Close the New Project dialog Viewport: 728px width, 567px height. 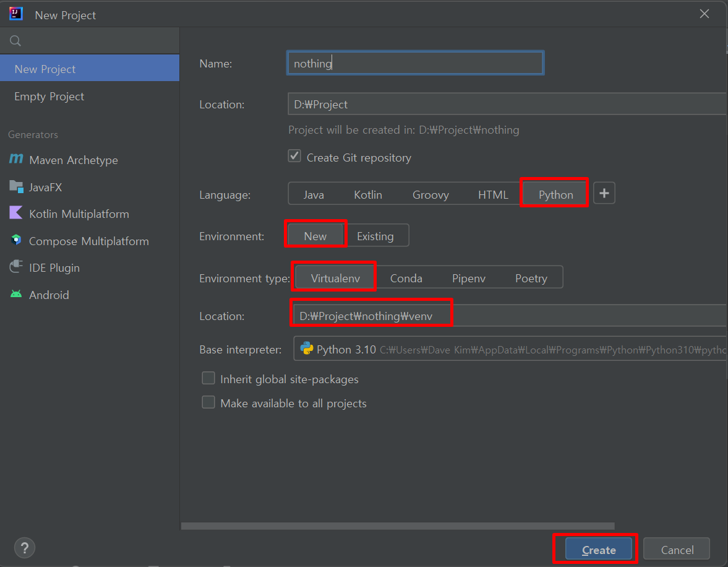(x=704, y=14)
